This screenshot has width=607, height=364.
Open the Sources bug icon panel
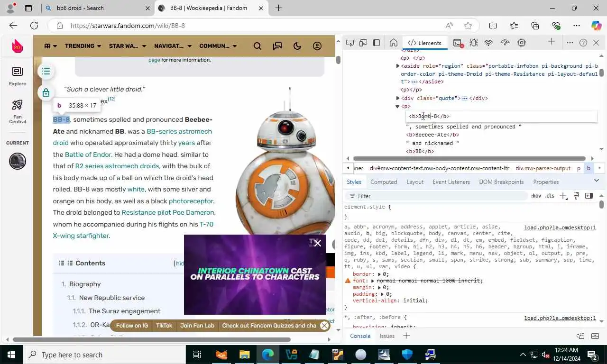point(473,43)
